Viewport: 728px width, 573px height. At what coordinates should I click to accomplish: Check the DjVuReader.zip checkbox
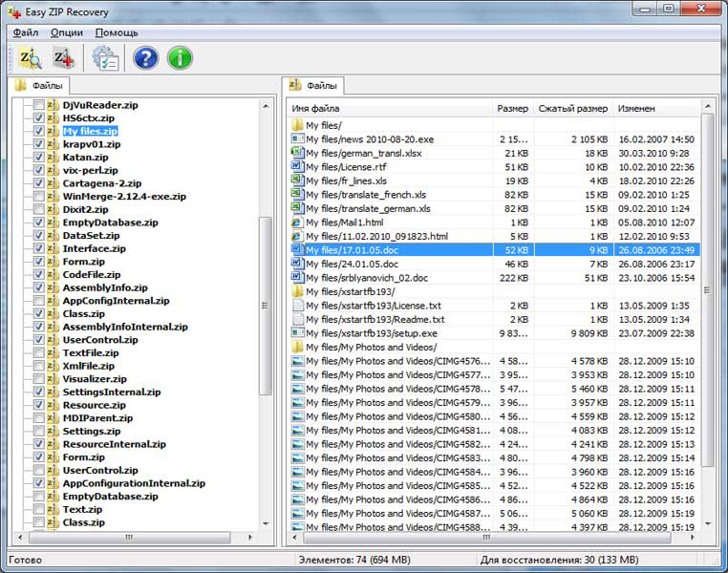(x=39, y=105)
